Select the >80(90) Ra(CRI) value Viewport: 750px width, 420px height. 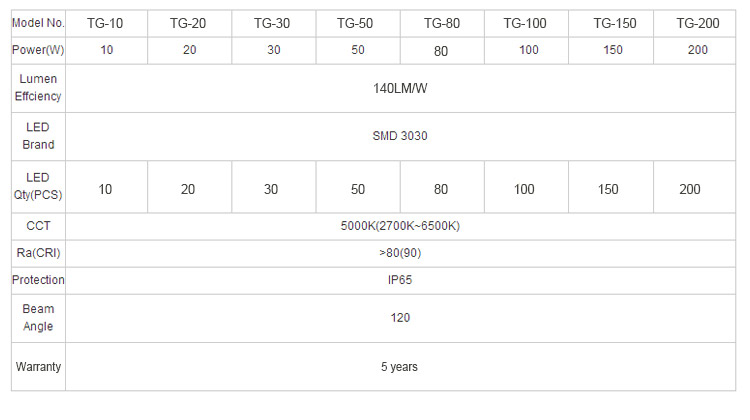(400, 253)
